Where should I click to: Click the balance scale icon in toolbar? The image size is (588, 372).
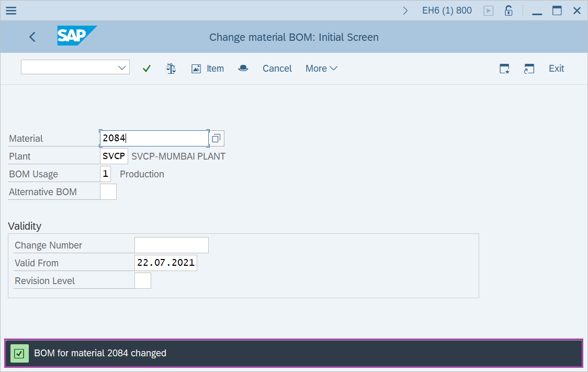click(x=171, y=69)
